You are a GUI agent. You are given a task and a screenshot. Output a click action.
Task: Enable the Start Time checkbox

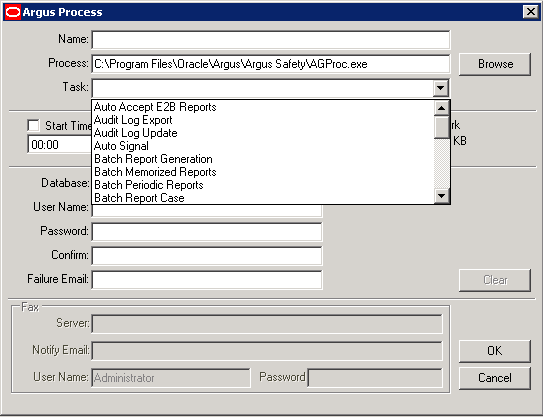coord(34,125)
